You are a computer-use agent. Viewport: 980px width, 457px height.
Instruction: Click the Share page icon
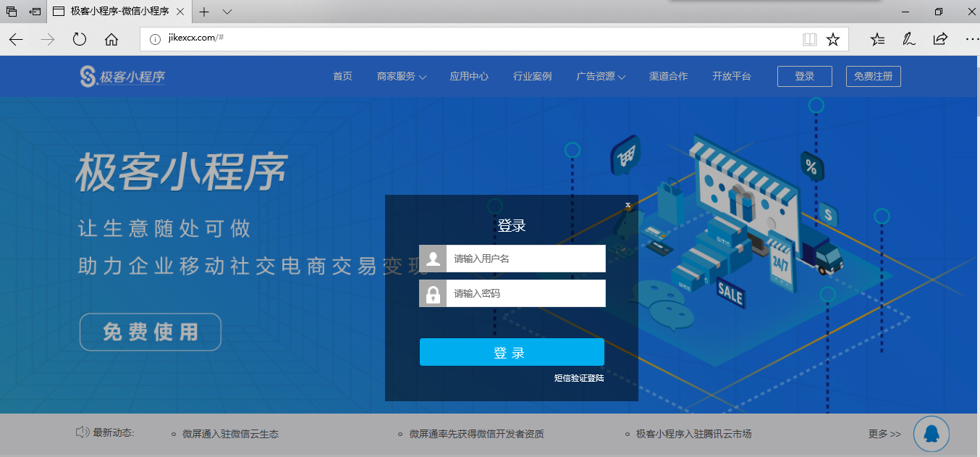pos(940,39)
